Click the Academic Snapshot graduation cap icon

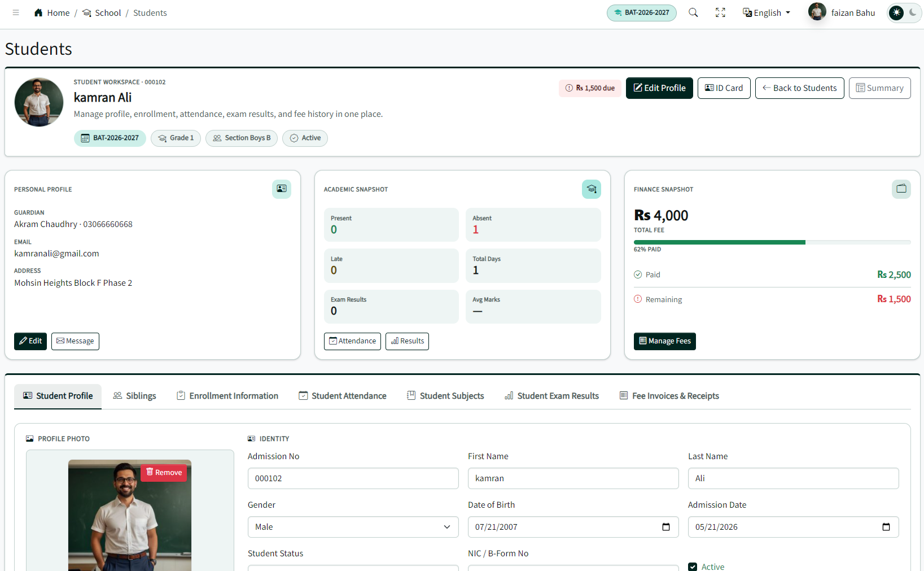592,189
